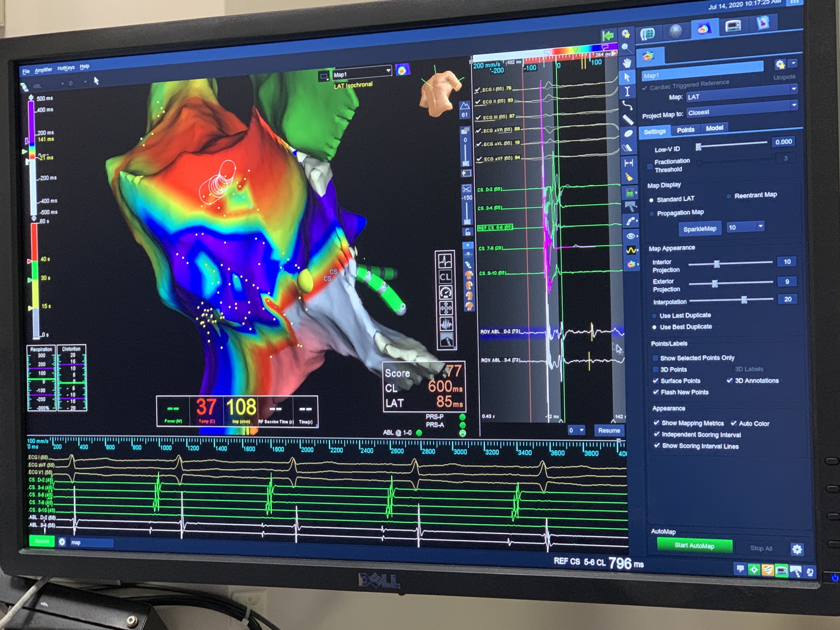Select the I-beam caliper tool

(627, 91)
